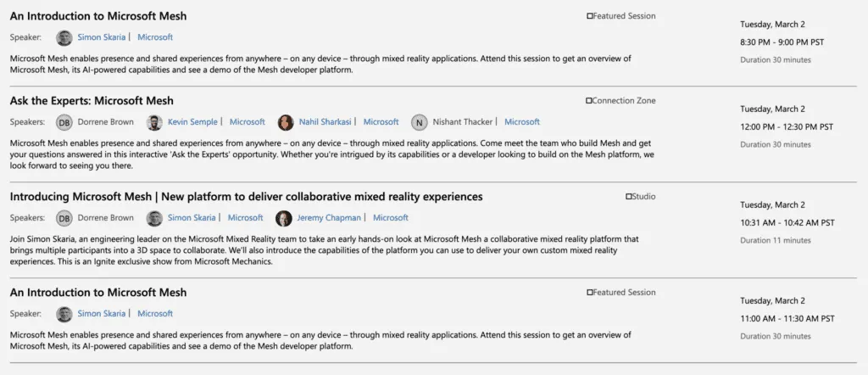Screen dimensions: 868x375
Task: Click the square icon beside Connection Zone
Action: click(589, 101)
